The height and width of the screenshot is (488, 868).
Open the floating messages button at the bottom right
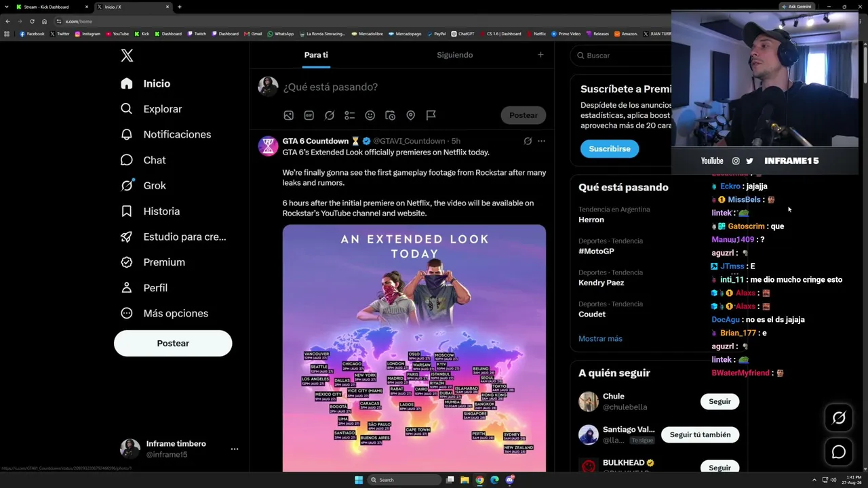click(839, 452)
